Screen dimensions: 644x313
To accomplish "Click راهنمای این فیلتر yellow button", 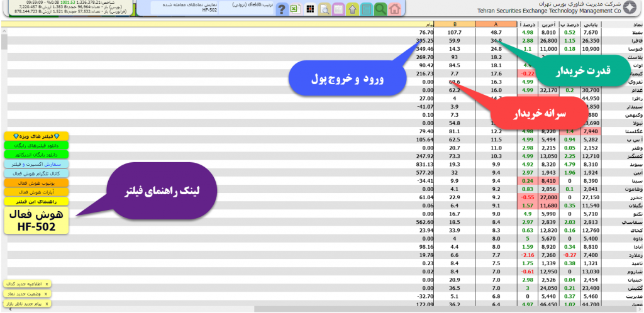I will click(36, 201).
